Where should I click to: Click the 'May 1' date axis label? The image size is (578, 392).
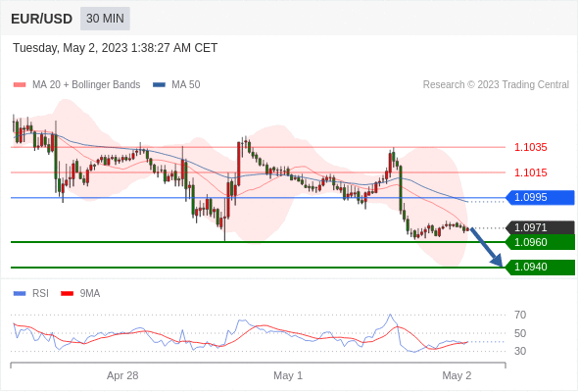(x=288, y=375)
